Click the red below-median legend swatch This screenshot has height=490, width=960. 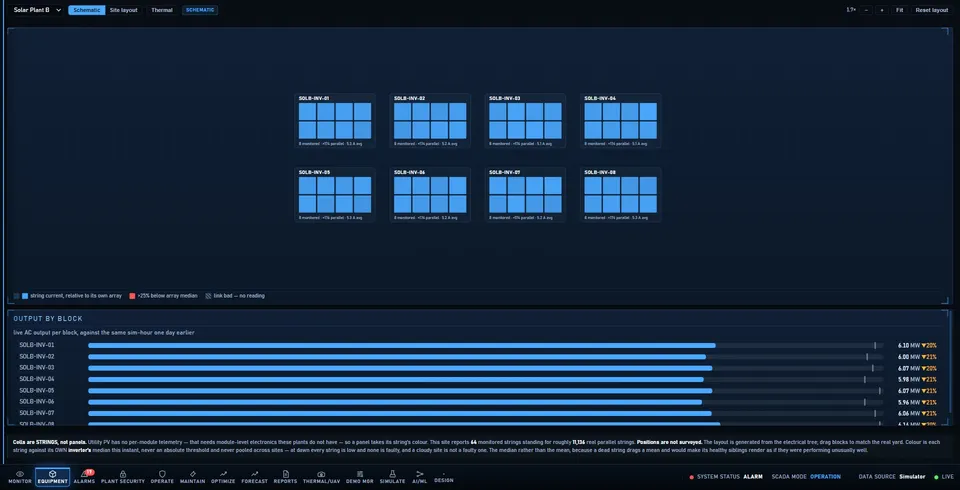click(x=132, y=296)
